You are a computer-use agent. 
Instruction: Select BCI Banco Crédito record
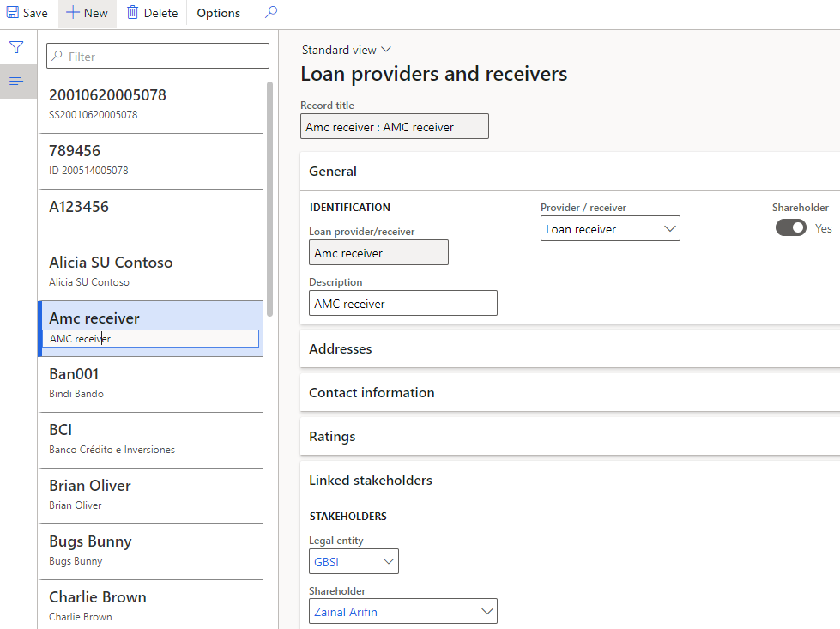151,440
